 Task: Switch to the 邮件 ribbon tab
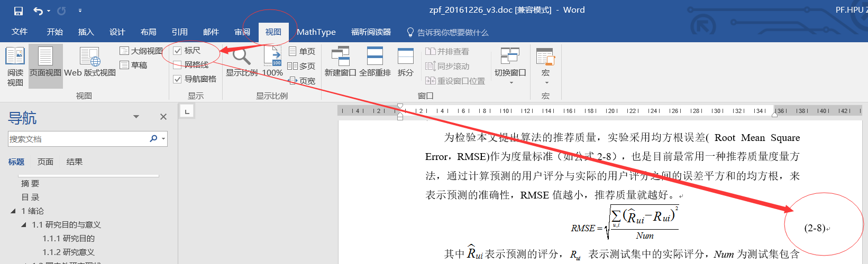(211, 32)
